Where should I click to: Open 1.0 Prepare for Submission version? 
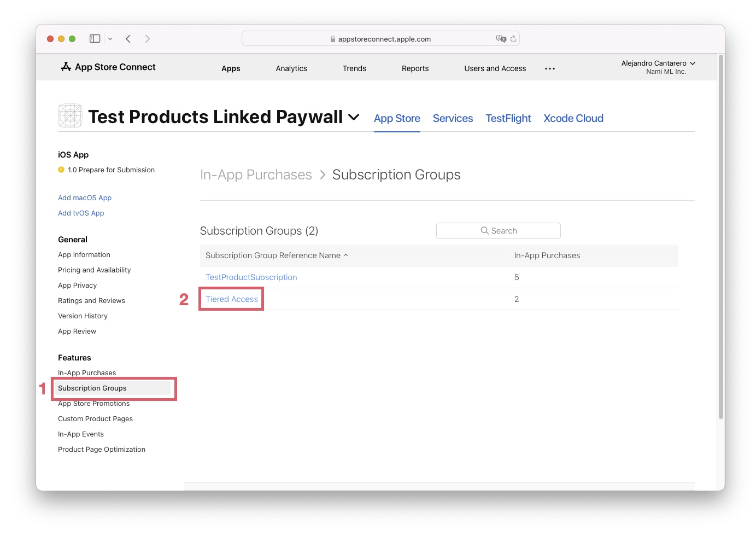click(x=111, y=170)
